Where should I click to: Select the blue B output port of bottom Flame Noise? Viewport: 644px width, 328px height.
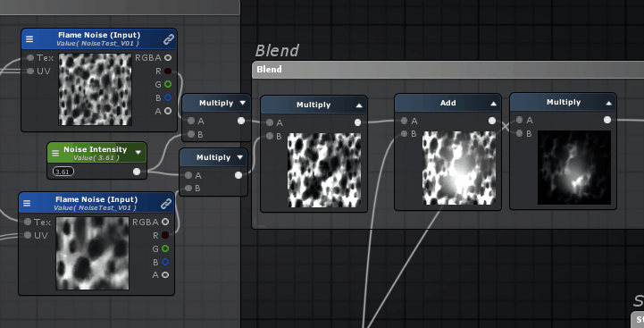165,262
